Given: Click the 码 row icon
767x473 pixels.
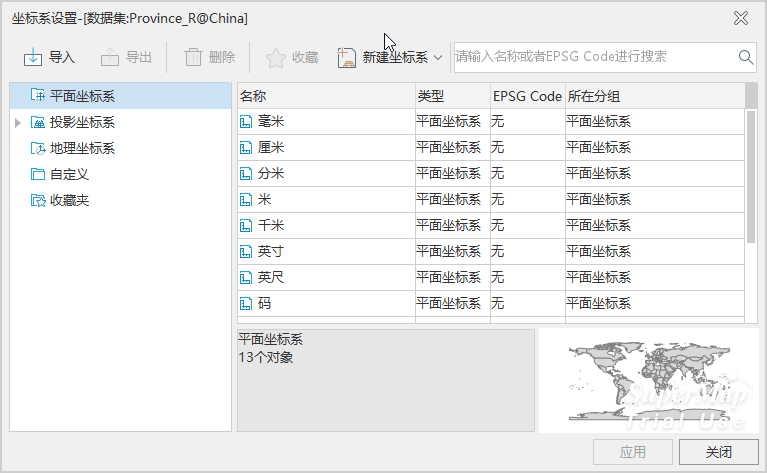Looking at the screenshot, I should [x=247, y=303].
